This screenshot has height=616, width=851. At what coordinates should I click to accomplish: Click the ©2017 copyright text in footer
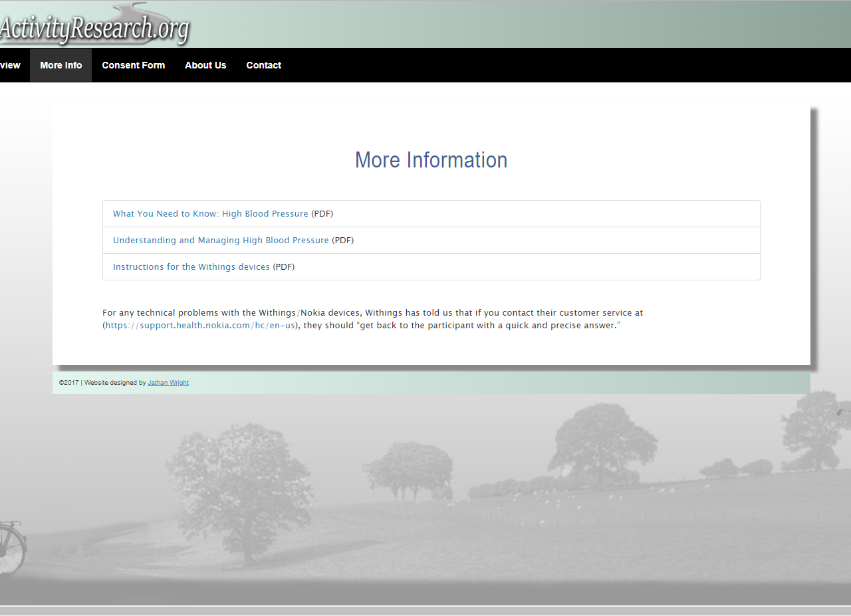point(69,383)
